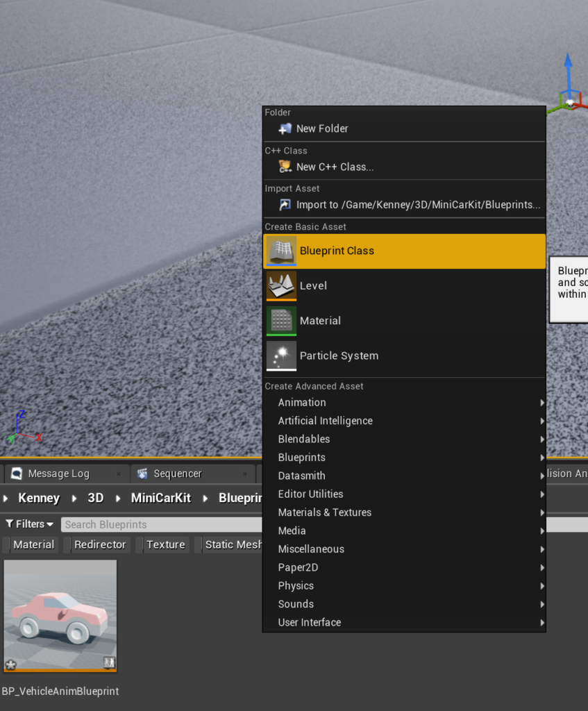
Task: Click the Level asset icon
Action: point(281,285)
